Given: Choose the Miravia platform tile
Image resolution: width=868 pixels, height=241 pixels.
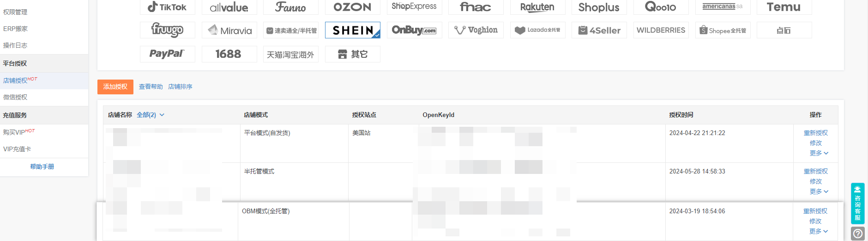Looking at the screenshot, I should 229,30.
